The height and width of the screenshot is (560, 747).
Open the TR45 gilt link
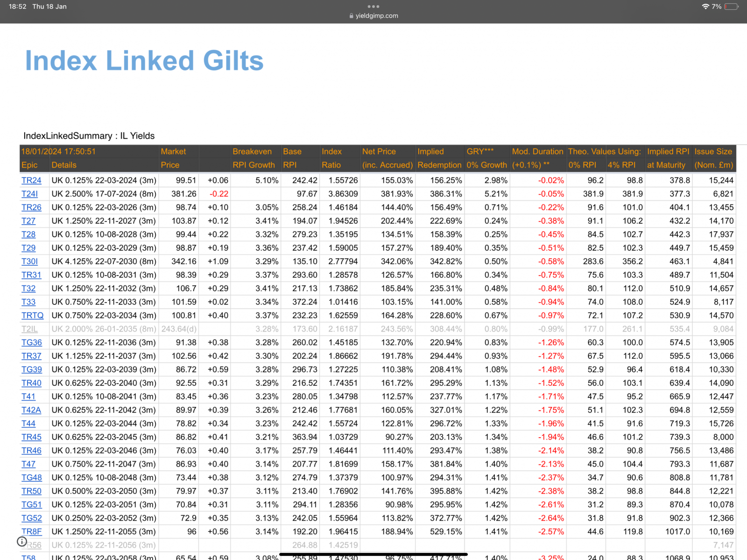31,437
